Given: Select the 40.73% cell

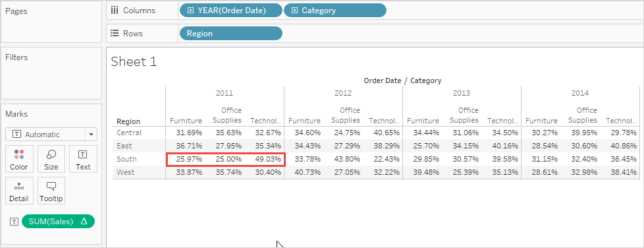Looking at the screenshot, I should pyautogui.click(x=308, y=172).
